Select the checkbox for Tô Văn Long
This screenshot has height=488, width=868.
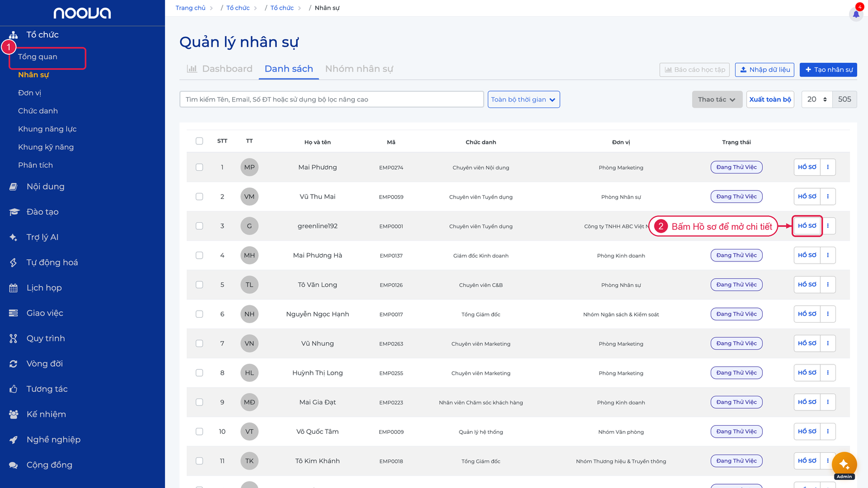point(199,285)
